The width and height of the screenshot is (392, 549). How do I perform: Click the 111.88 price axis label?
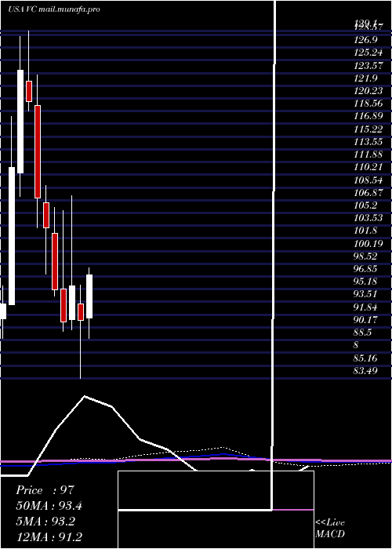pyautogui.click(x=368, y=154)
